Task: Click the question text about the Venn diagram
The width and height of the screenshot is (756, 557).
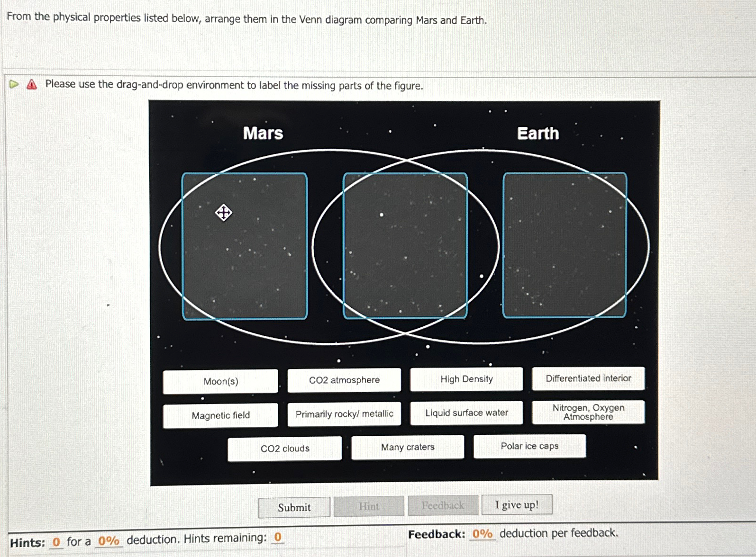Action: coord(246,18)
